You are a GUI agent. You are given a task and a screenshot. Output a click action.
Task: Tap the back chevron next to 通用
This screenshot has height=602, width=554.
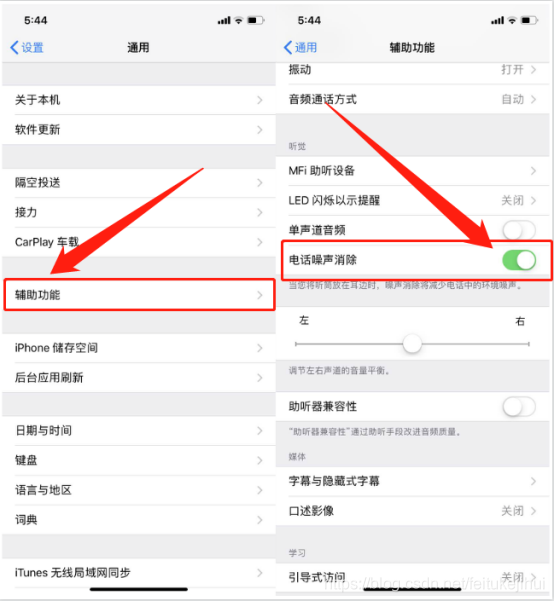click(x=288, y=48)
